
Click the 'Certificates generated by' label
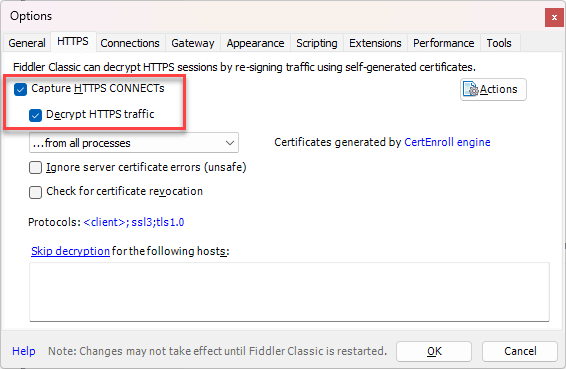click(x=338, y=142)
